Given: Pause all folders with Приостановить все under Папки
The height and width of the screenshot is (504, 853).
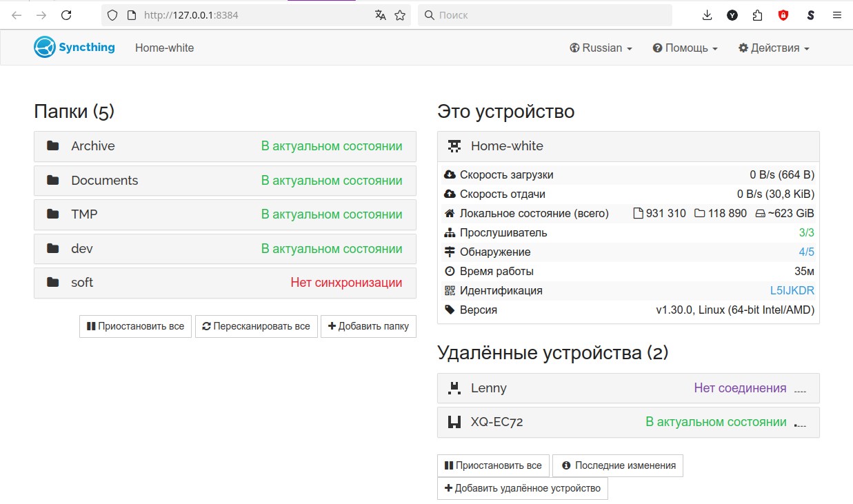Looking at the screenshot, I should tap(135, 326).
